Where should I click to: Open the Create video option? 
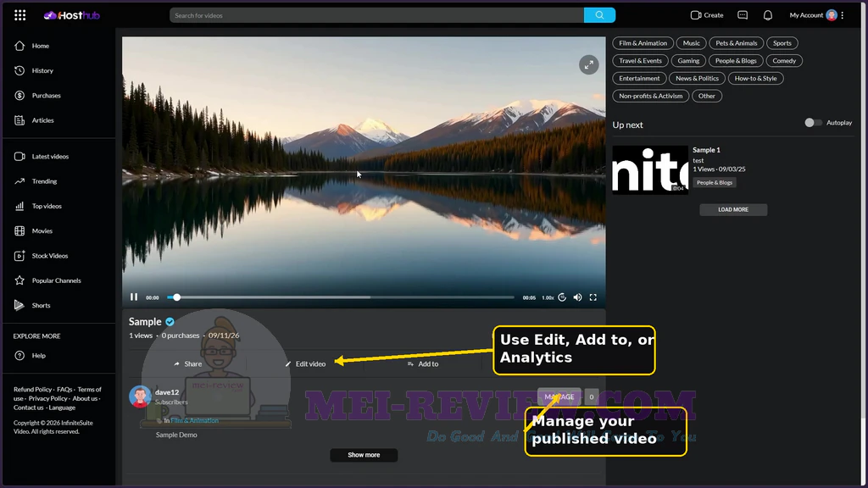(x=707, y=15)
